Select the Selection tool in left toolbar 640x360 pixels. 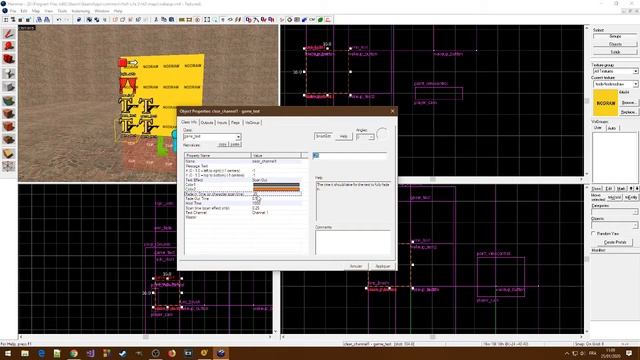coord(9,33)
